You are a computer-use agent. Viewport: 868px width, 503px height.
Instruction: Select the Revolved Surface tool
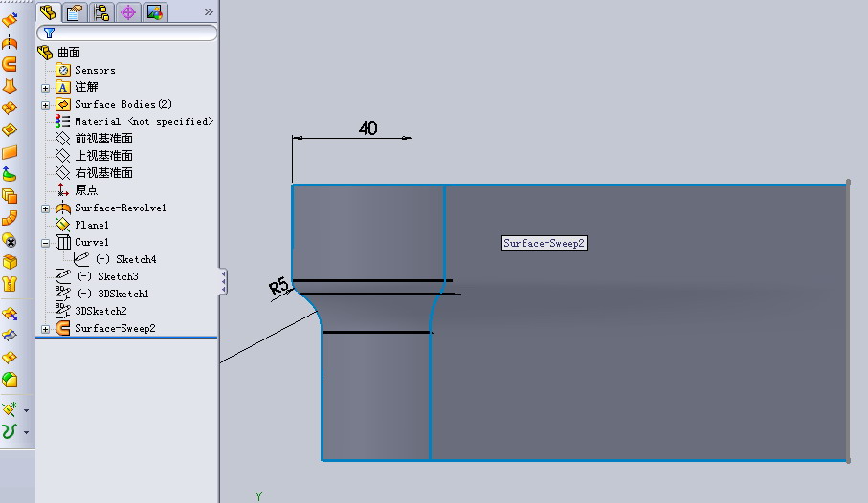click(10, 43)
